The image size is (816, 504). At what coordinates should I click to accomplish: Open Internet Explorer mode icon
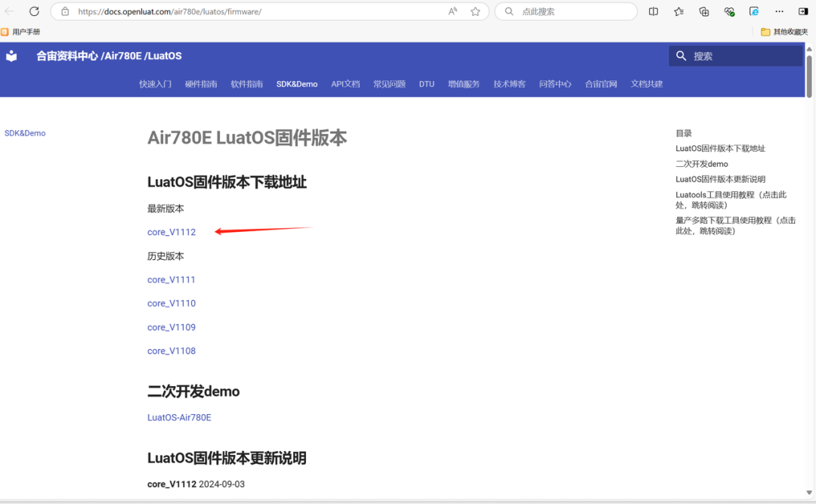pyautogui.click(x=753, y=11)
